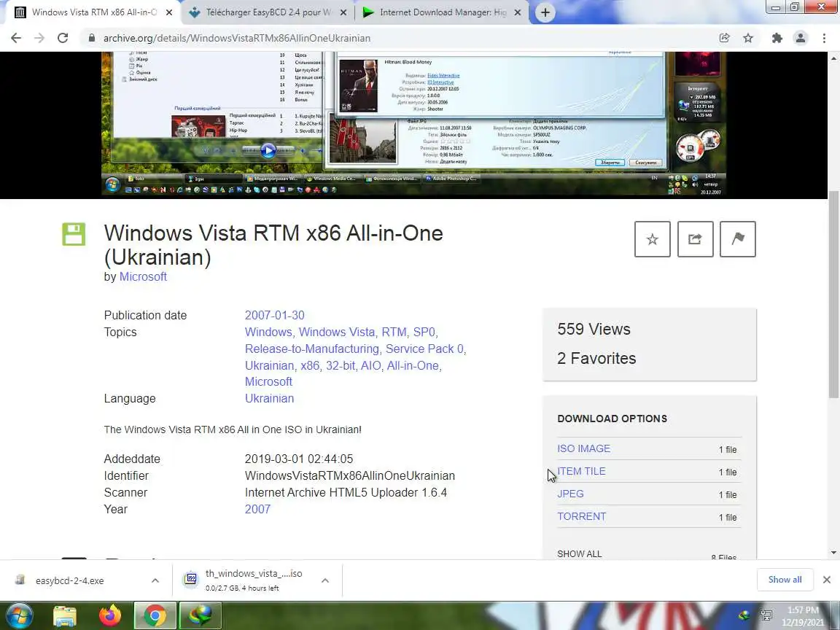The image size is (840, 630).
Task: Click the identifier WindowsVistaRTMx86AllinOneUkrainian text
Action: 350,475
